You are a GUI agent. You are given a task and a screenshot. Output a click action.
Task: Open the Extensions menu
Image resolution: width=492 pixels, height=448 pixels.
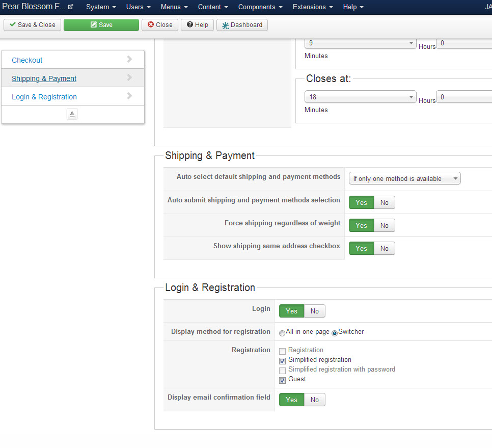coord(313,7)
